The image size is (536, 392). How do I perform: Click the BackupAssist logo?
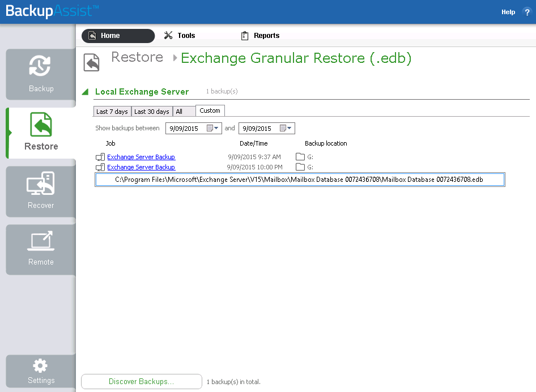pyautogui.click(x=52, y=11)
